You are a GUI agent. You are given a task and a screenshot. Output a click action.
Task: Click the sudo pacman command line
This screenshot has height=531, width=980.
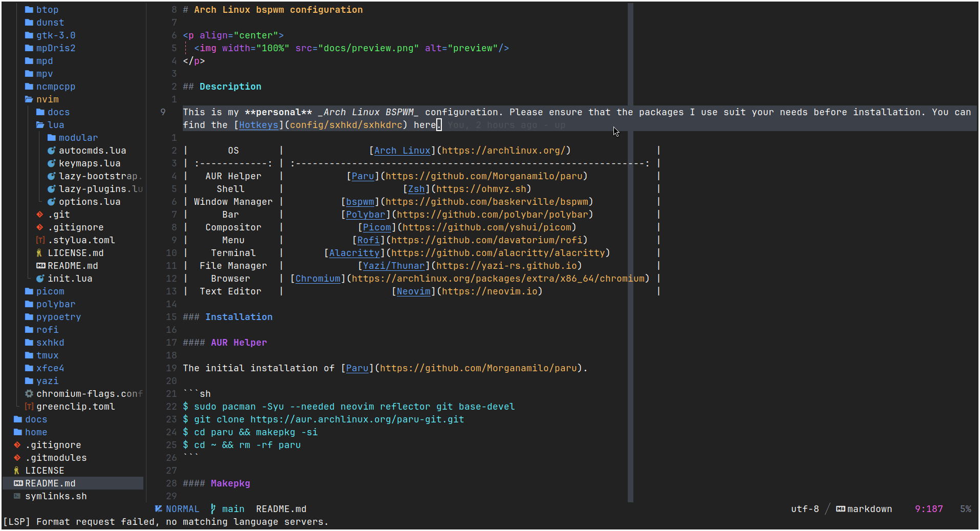[349, 407]
